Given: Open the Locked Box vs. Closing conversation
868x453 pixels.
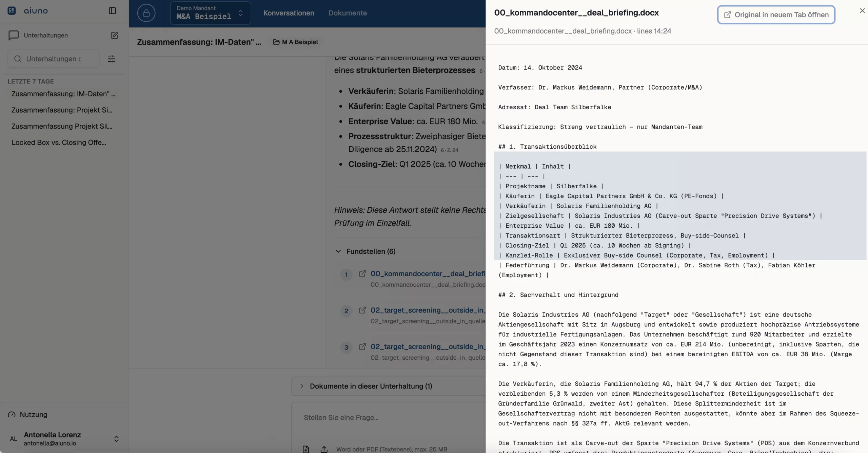Looking at the screenshot, I should pyautogui.click(x=59, y=143).
